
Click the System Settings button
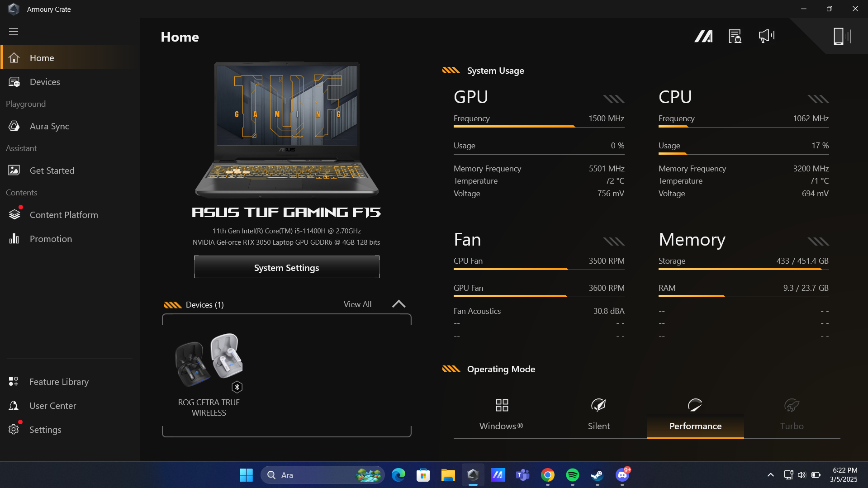(x=287, y=267)
